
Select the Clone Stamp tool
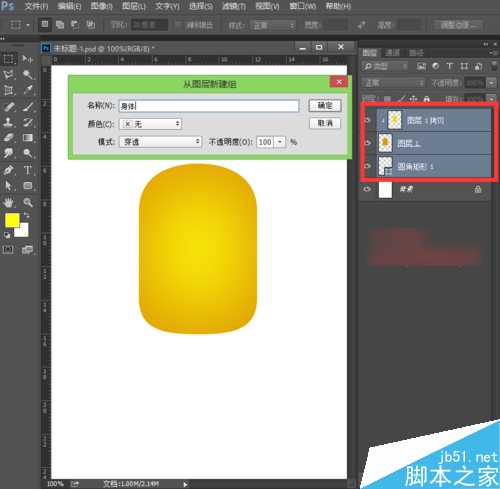click(8, 122)
